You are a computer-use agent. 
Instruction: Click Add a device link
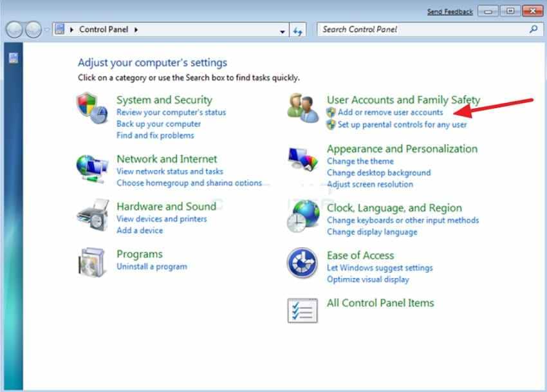point(140,230)
